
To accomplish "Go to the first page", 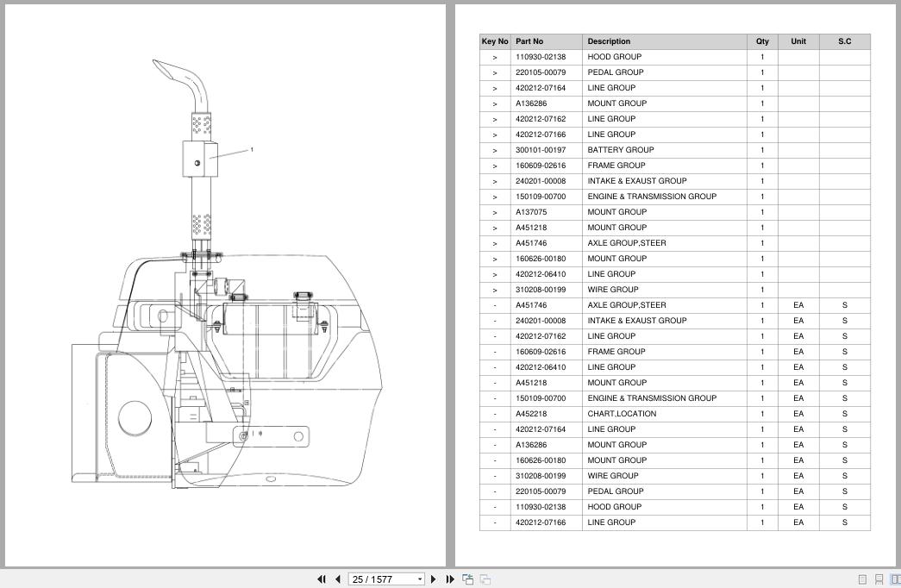I will (322, 579).
